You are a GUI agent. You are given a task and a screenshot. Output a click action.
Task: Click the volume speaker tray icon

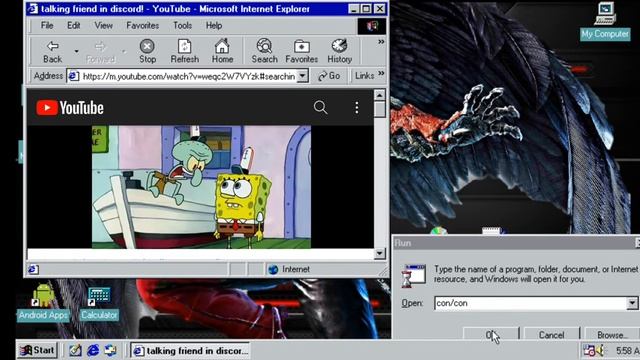600,350
